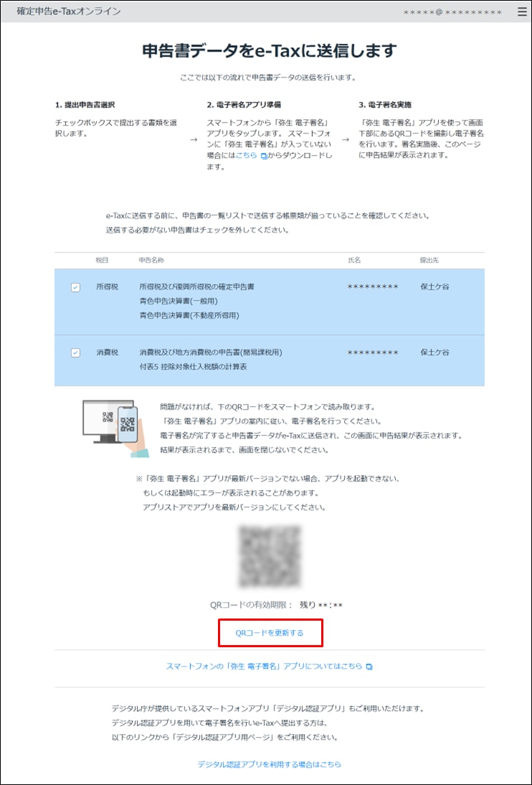Click the masked account email text
The width and height of the screenshot is (532, 785).
[452, 12]
